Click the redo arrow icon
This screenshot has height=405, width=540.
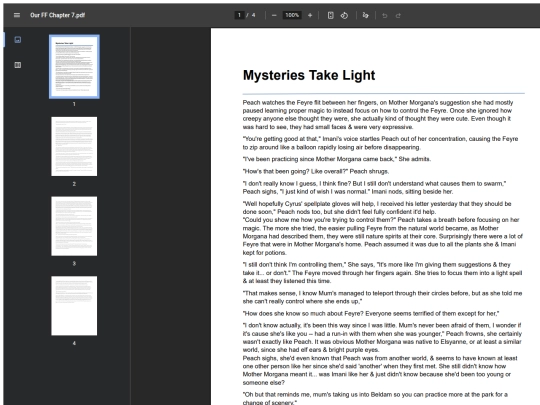coord(398,15)
